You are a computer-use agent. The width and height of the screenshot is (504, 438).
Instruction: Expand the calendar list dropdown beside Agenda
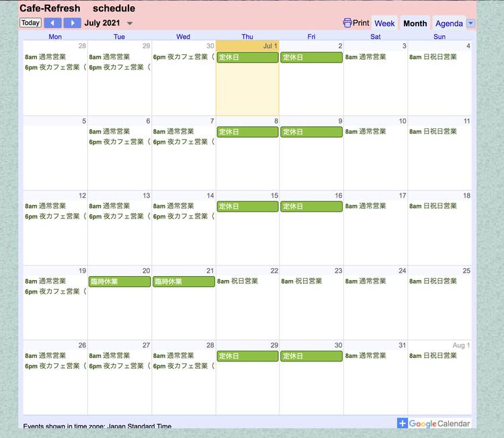pyautogui.click(x=470, y=23)
